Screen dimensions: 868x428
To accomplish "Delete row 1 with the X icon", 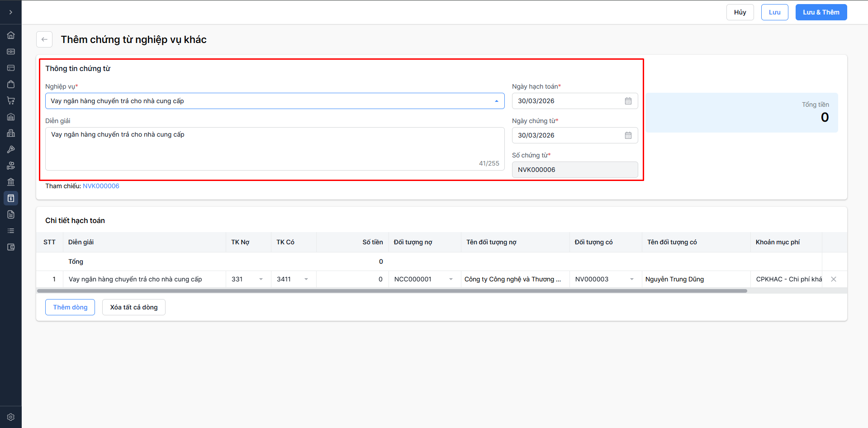I will coord(834,279).
